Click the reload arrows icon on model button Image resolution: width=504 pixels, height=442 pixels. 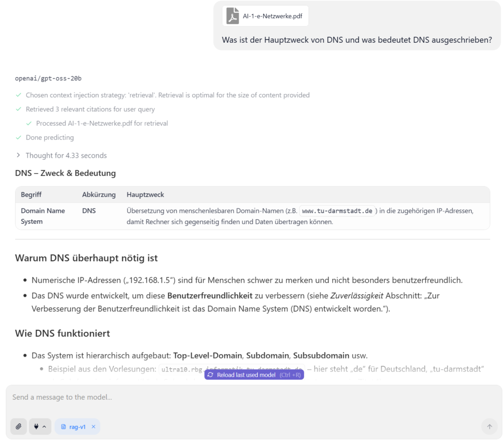[x=211, y=375]
